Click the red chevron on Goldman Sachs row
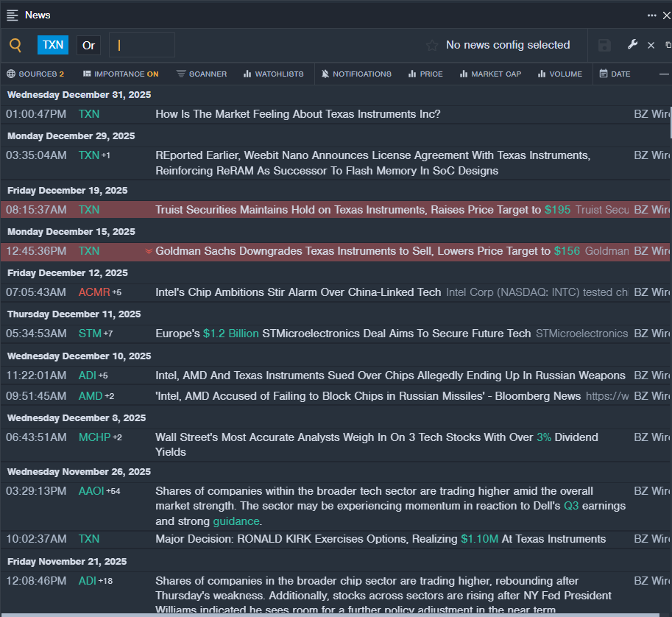Viewport: 672px width, 617px height. click(149, 251)
